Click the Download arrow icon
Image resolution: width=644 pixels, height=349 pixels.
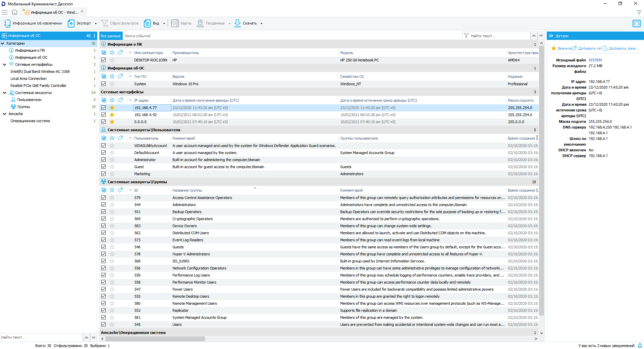[237, 23]
